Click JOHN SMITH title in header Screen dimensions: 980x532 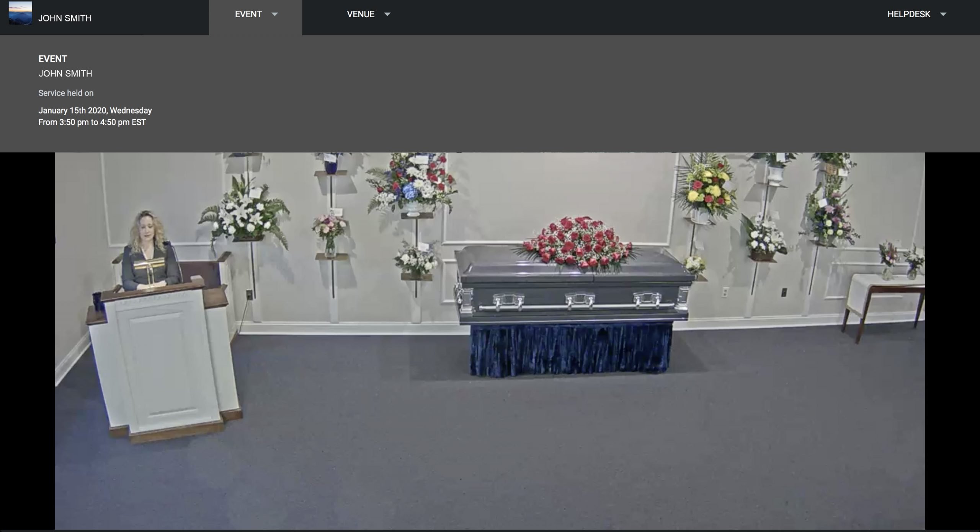(65, 18)
